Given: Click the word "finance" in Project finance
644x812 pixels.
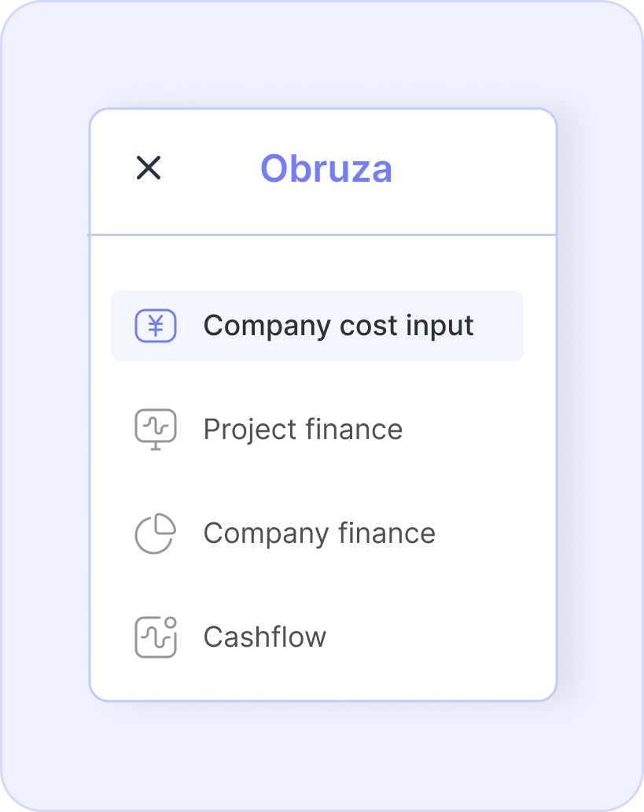Looking at the screenshot, I should (354, 430).
